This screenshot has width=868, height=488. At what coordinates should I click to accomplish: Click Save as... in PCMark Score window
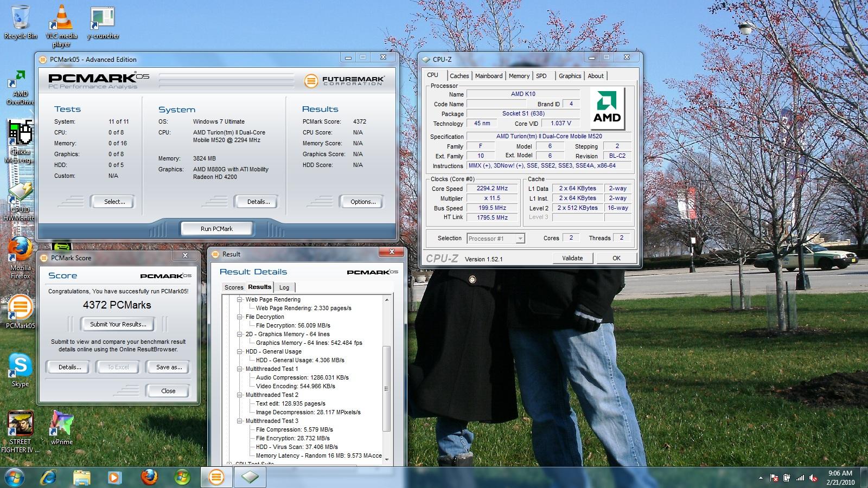click(x=169, y=367)
